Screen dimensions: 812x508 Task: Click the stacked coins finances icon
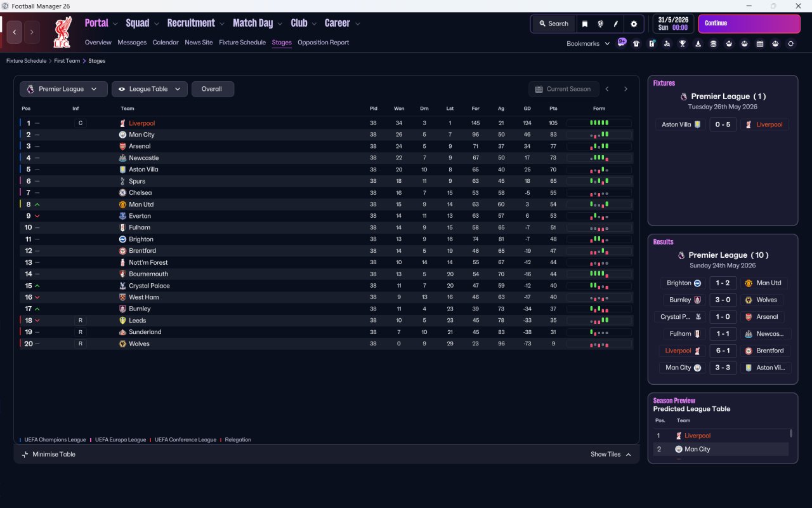tap(713, 44)
